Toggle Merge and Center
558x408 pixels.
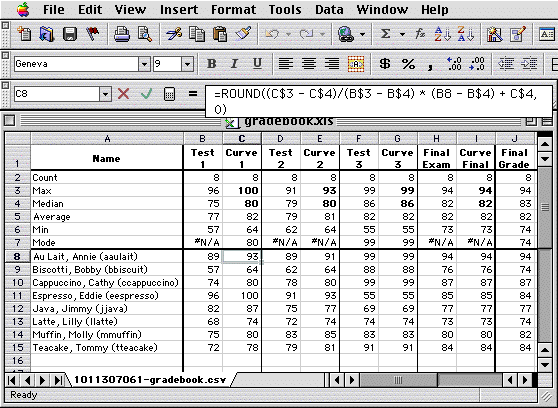coord(356,64)
